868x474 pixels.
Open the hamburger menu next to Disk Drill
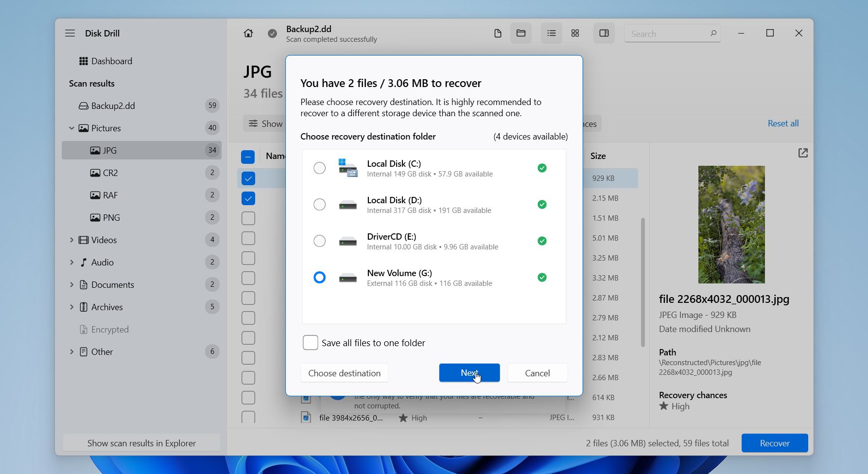70,33
